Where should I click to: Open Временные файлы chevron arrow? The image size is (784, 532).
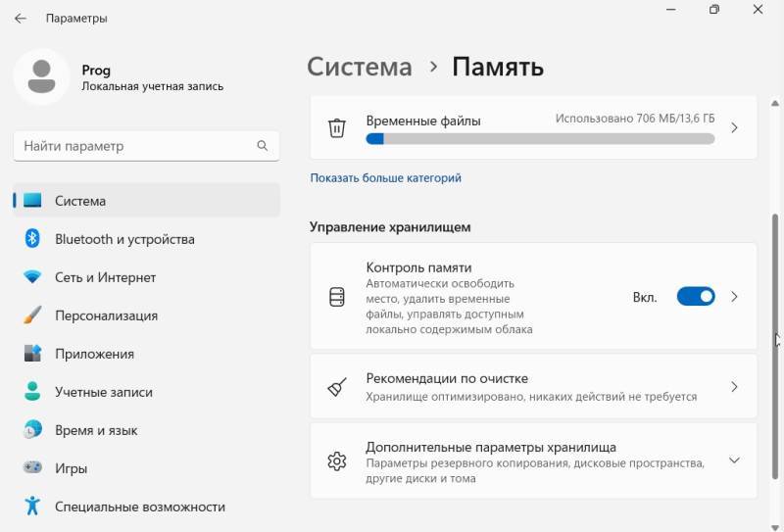pyautogui.click(x=734, y=127)
